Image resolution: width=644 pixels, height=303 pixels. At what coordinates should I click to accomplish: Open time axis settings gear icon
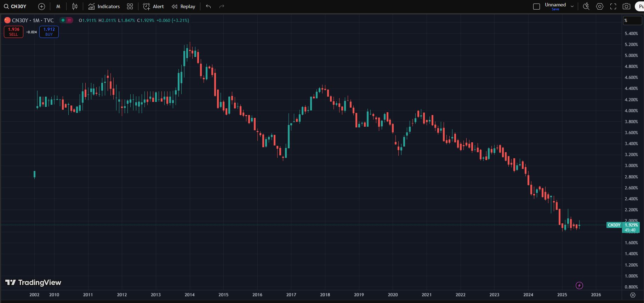click(633, 295)
